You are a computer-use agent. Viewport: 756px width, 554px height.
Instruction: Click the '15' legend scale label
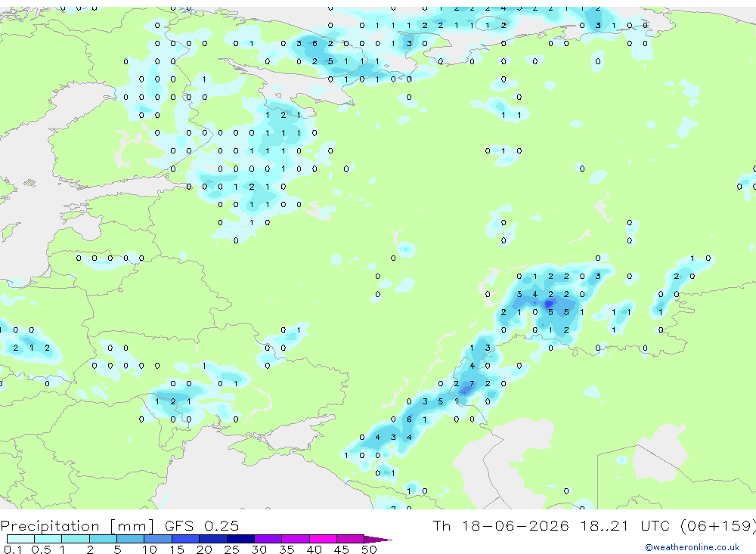[x=176, y=549]
